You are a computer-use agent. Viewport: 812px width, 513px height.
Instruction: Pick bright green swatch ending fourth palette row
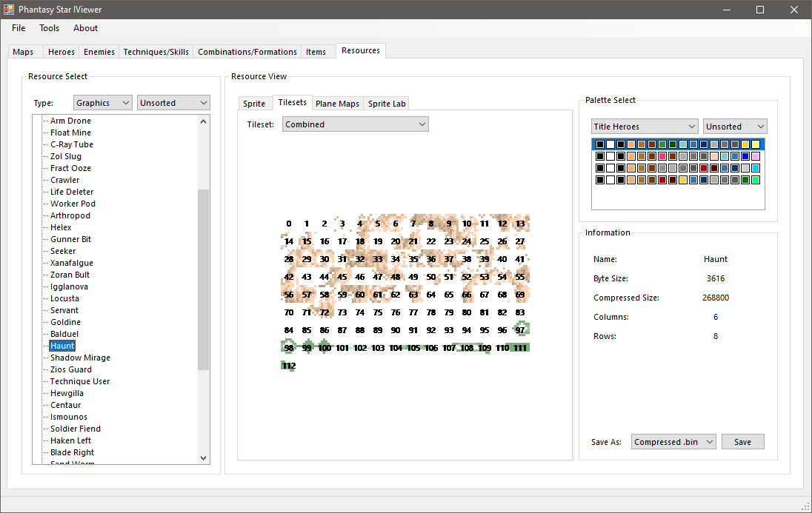coord(756,180)
